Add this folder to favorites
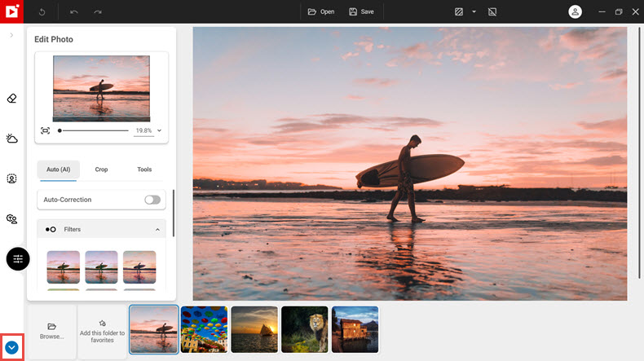The height and width of the screenshot is (361, 644). coord(102,331)
